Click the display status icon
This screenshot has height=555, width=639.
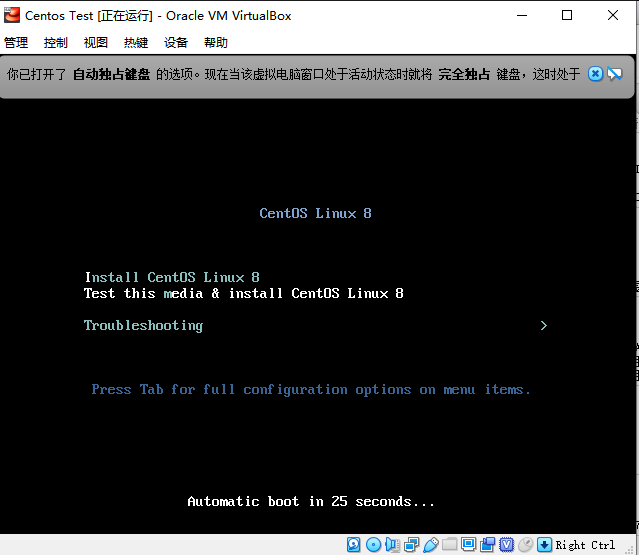point(469,544)
